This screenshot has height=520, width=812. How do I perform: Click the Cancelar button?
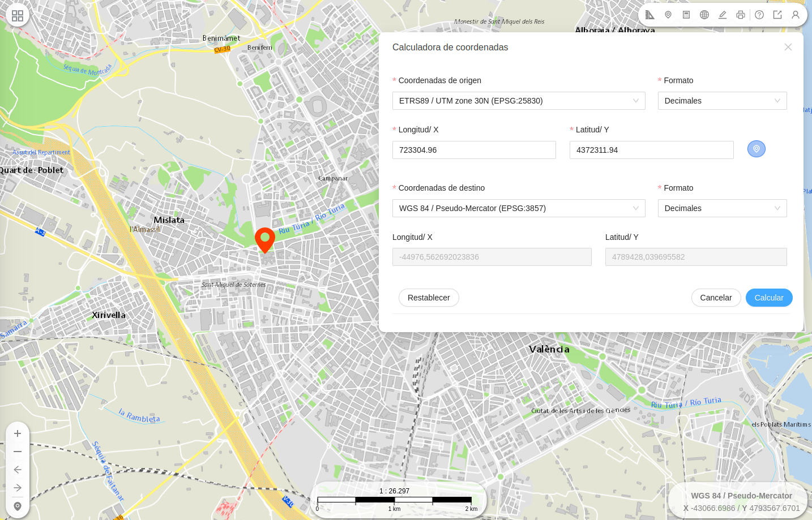[716, 298]
